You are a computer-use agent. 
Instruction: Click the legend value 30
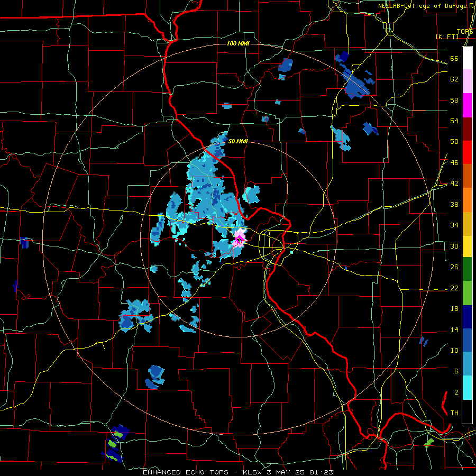pos(454,246)
